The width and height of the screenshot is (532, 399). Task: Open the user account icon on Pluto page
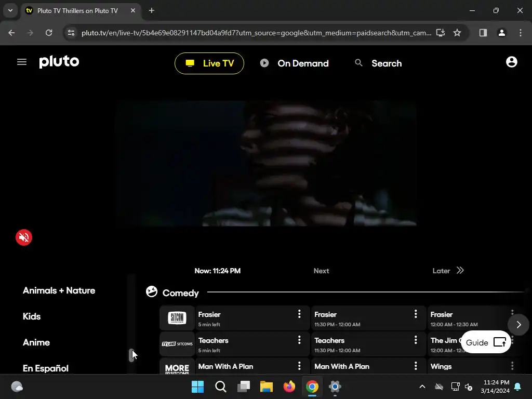(511, 62)
